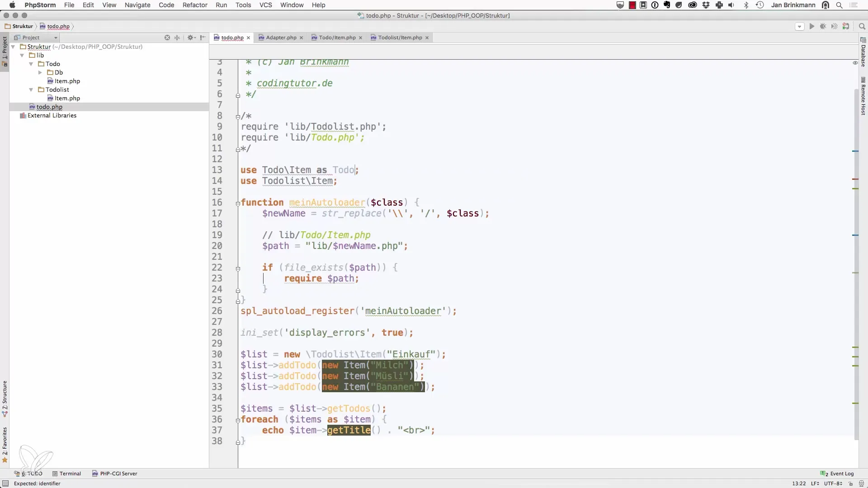Run with coverage icon in toolbar

(834, 26)
